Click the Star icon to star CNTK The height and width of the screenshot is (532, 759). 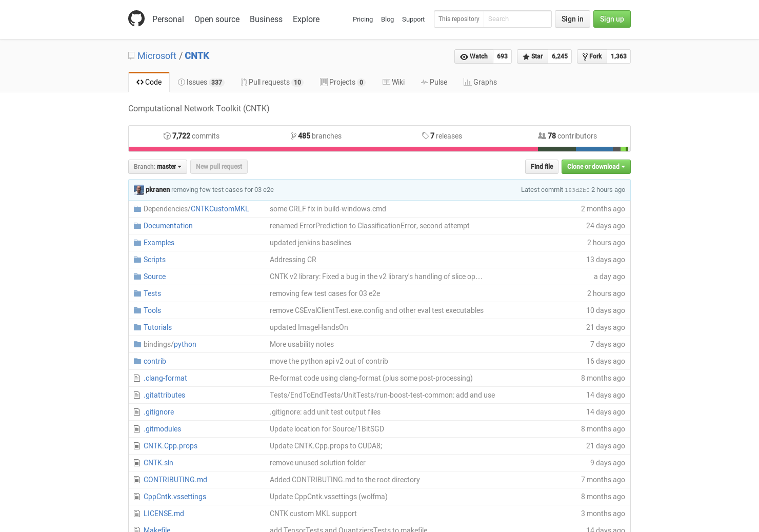point(526,56)
